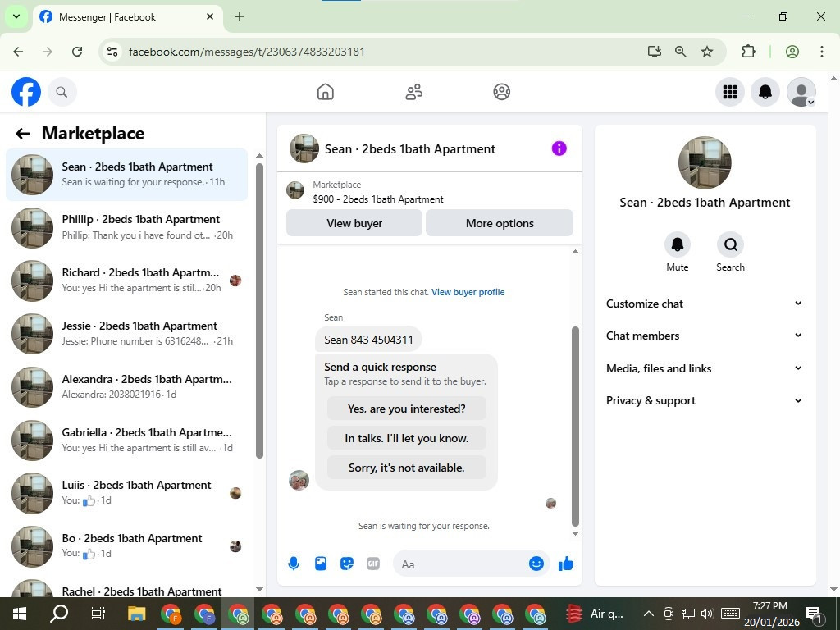840x630 pixels.
Task: Close the Messenger | Facebook tab
Action: (x=210, y=16)
